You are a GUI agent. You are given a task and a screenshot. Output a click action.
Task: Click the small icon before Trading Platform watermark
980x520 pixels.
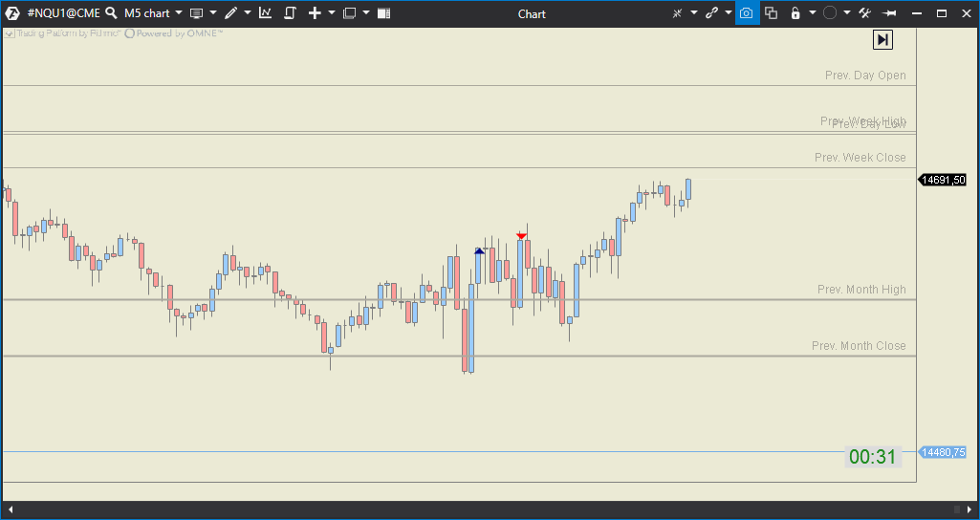point(9,33)
